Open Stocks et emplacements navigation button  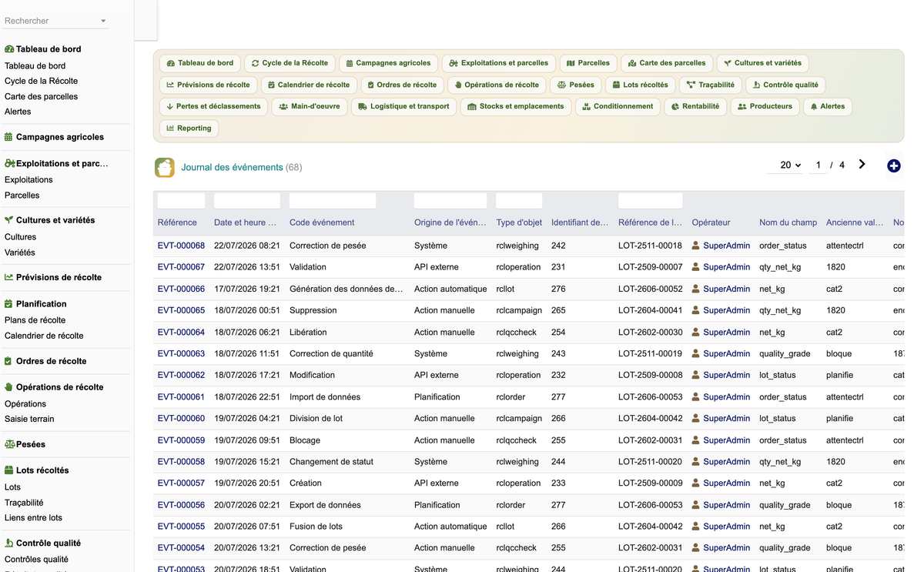point(516,106)
